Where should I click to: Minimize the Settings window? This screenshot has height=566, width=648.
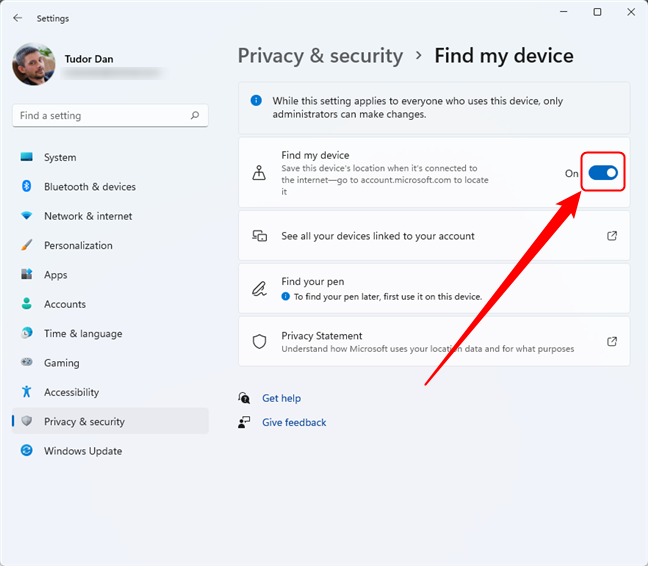pyautogui.click(x=563, y=12)
